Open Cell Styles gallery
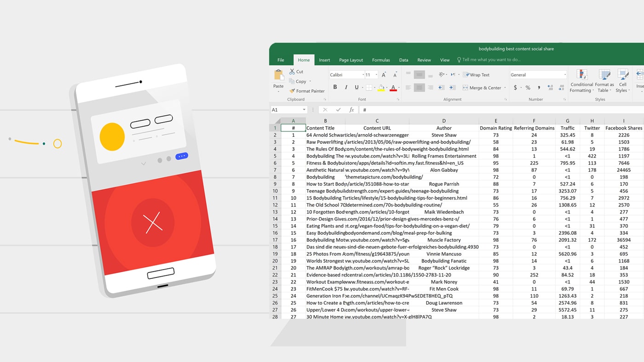 [x=623, y=81]
